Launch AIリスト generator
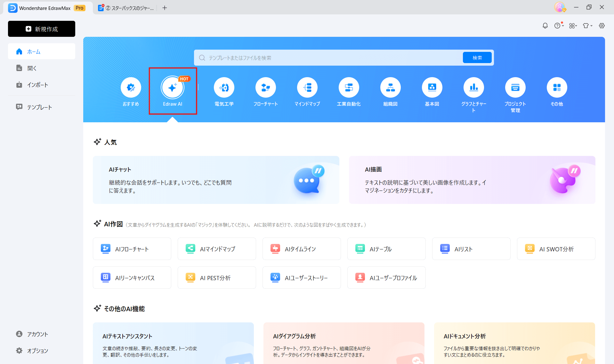Screen dimensions: 614x364 coord(471,249)
